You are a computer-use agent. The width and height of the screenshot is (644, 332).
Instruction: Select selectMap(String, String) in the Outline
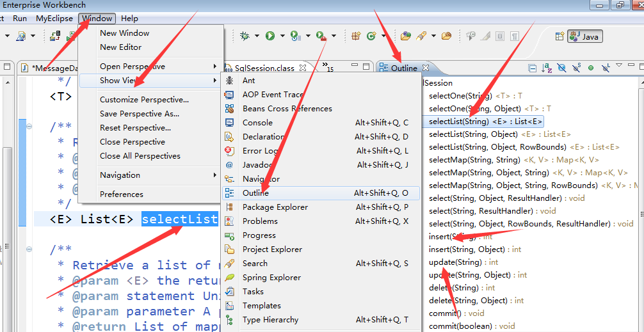(514, 160)
